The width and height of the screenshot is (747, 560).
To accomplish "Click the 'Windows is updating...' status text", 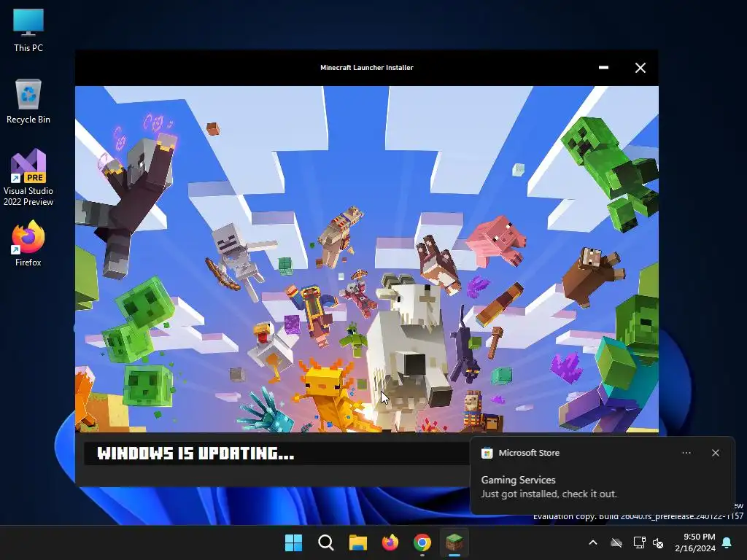I will 196,454.
